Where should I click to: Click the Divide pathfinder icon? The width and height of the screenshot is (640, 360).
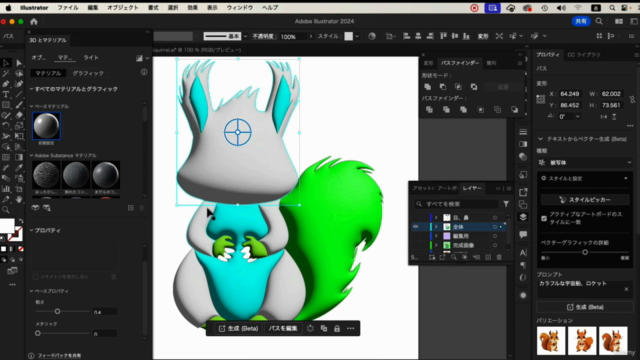tap(429, 110)
